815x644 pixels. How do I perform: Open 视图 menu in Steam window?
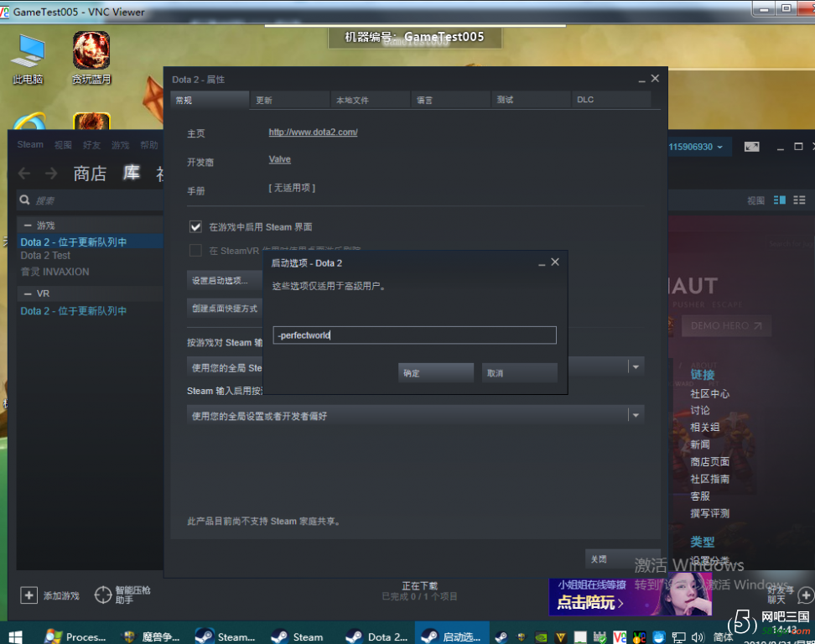(x=63, y=145)
